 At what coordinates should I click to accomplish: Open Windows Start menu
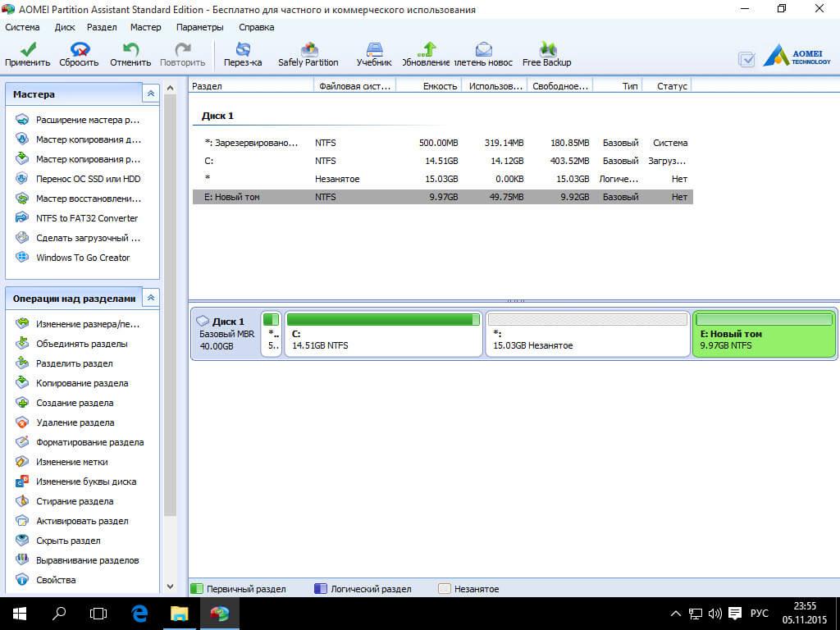coord(20,614)
